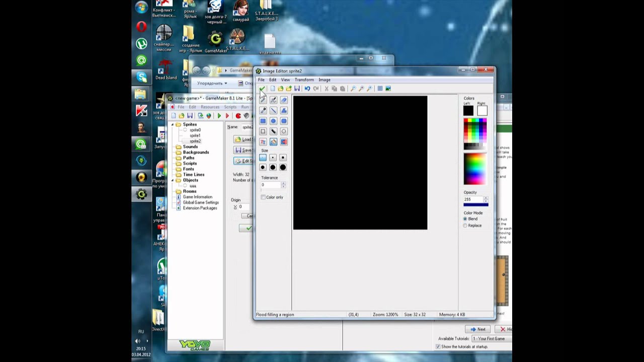Click the preview image icon next to grid
The width and height of the screenshot is (644, 362).
click(388, 88)
